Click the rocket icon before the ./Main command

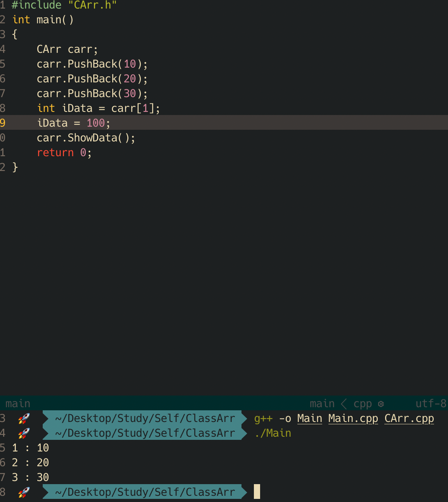coord(24,433)
